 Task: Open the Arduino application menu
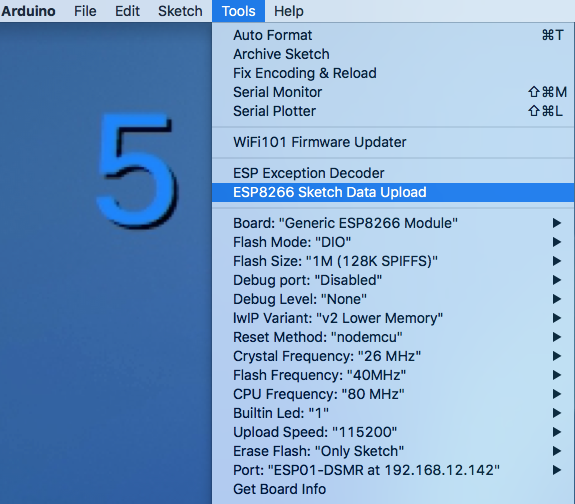click(x=28, y=11)
